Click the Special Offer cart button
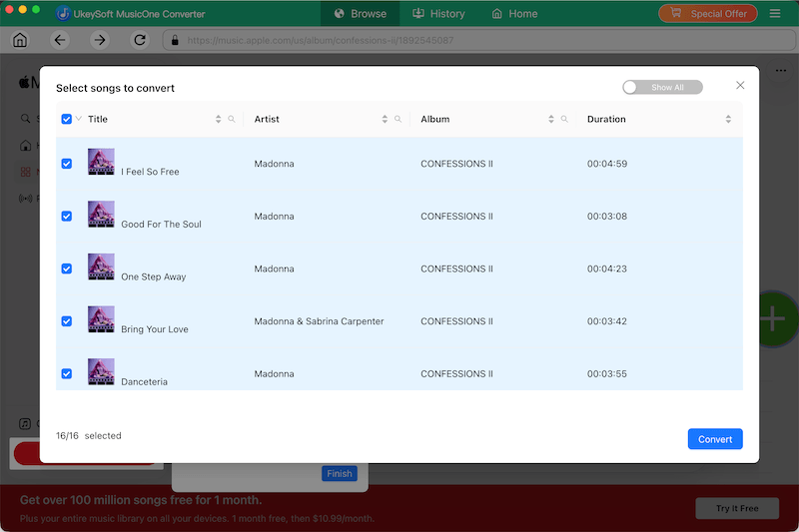799x532 pixels. [x=708, y=14]
